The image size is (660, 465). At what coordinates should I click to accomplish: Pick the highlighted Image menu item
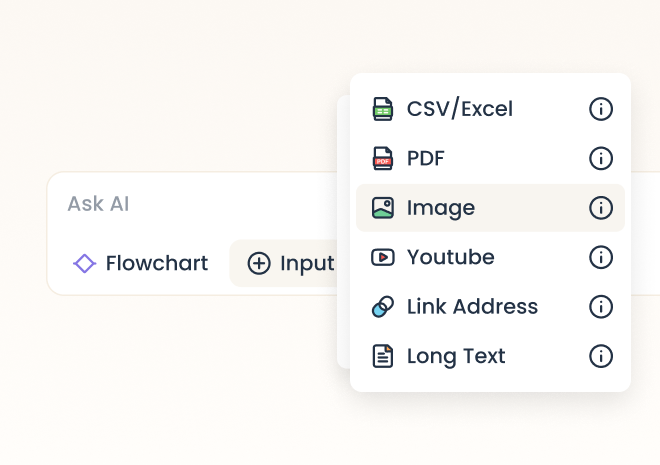[490, 208]
